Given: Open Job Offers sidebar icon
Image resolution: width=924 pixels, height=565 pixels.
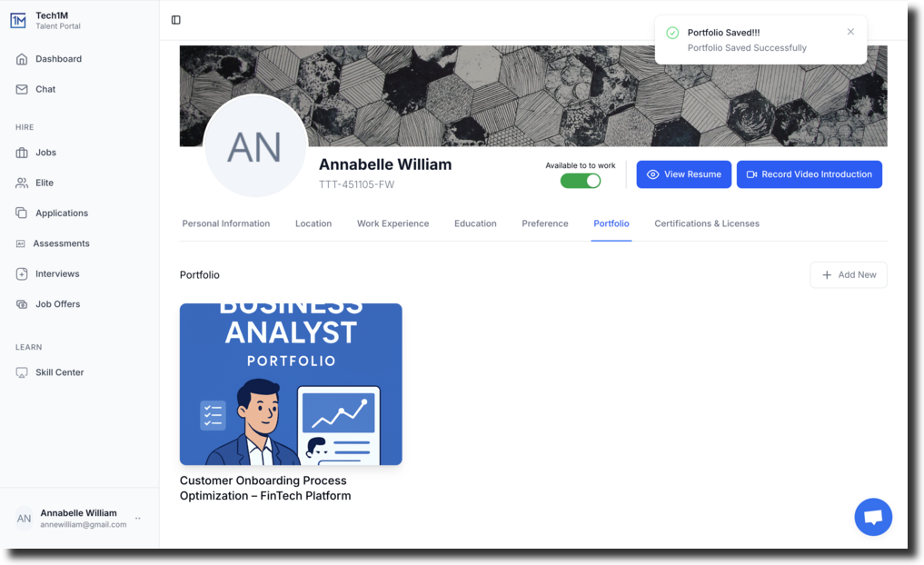Looking at the screenshot, I should tap(22, 304).
